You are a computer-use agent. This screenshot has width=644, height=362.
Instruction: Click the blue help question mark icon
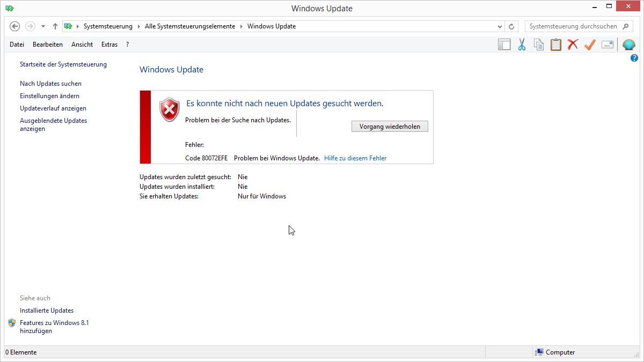pos(634,58)
